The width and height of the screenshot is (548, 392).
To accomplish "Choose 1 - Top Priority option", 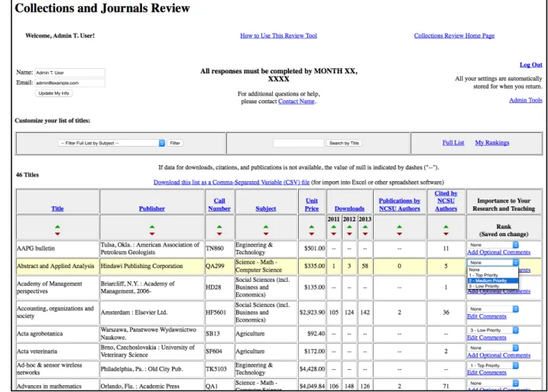I will point(493,275).
